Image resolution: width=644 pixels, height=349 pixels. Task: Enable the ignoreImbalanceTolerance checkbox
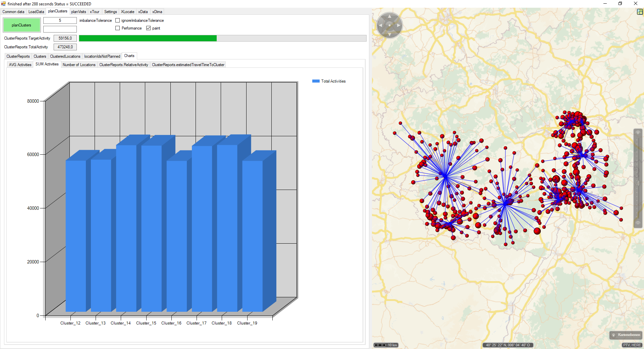tap(118, 20)
